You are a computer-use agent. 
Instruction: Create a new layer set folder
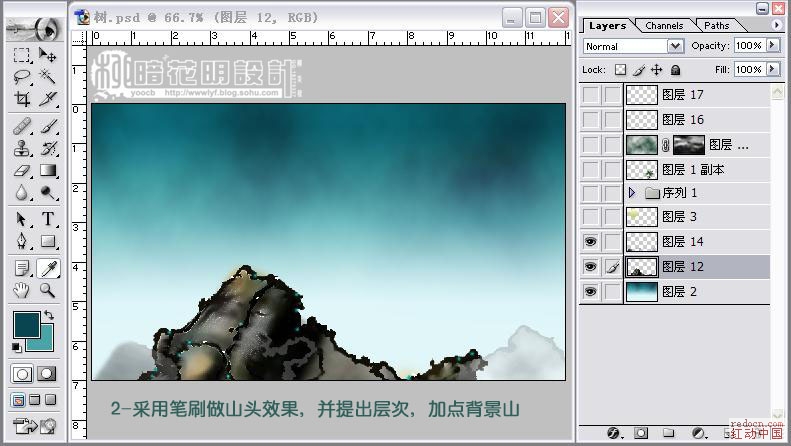669,433
